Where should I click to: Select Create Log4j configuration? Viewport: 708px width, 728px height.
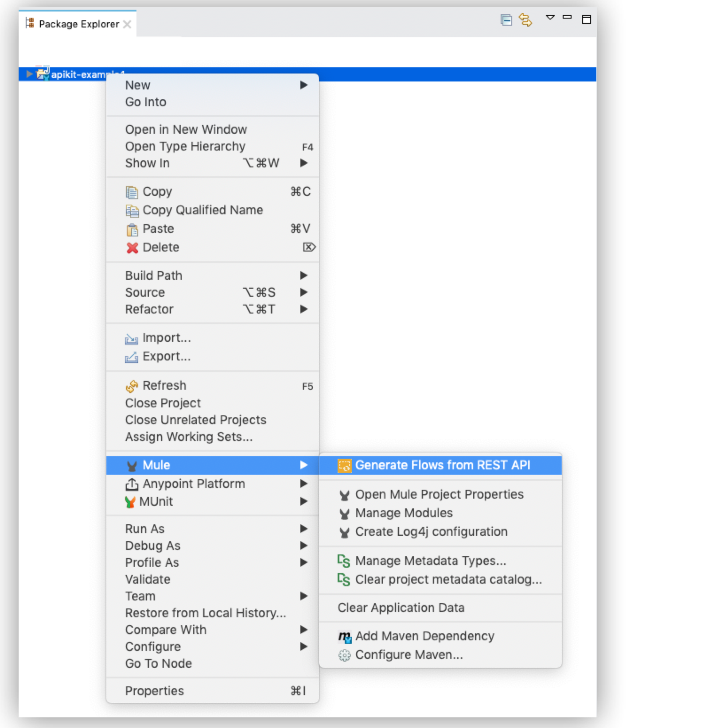click(431, 531)
